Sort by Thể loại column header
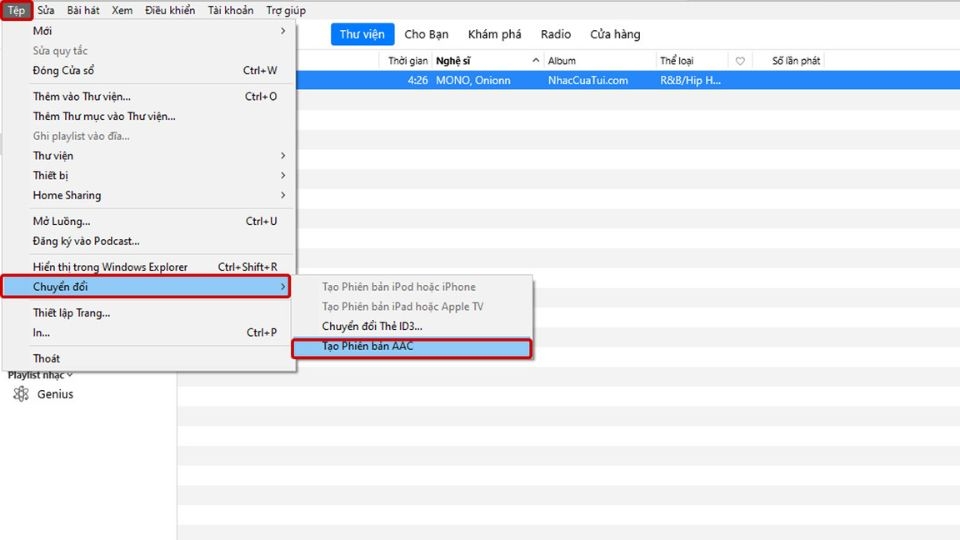Screen dimensions: 960x540 point(677,61)
